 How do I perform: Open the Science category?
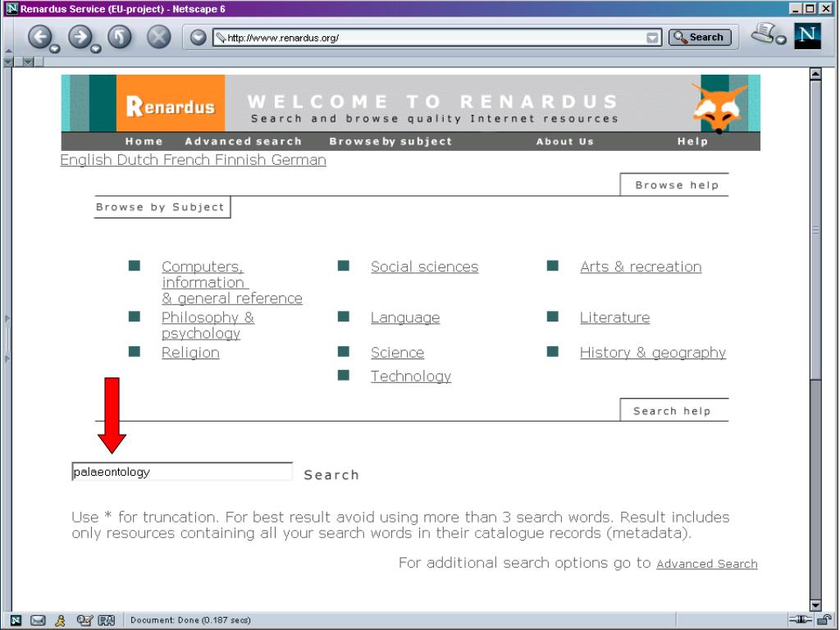coord(398,353)
